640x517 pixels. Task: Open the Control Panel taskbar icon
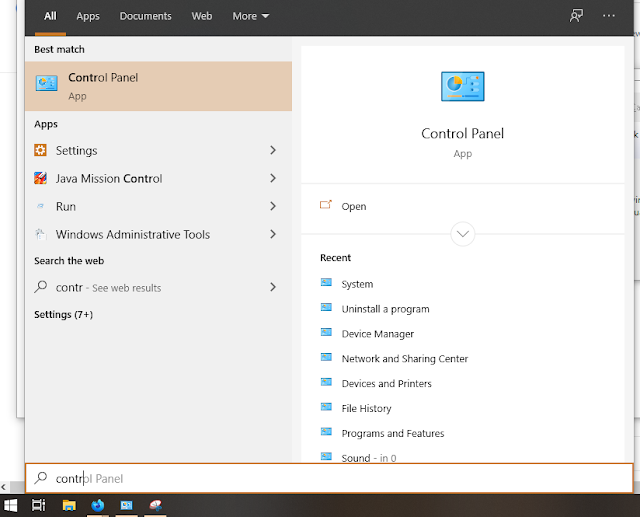(126, 506)
